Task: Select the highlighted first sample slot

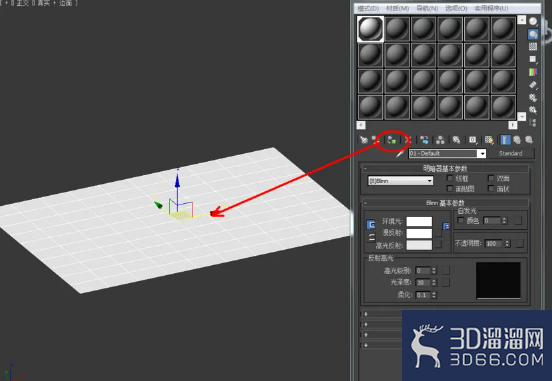Action: 370,29
